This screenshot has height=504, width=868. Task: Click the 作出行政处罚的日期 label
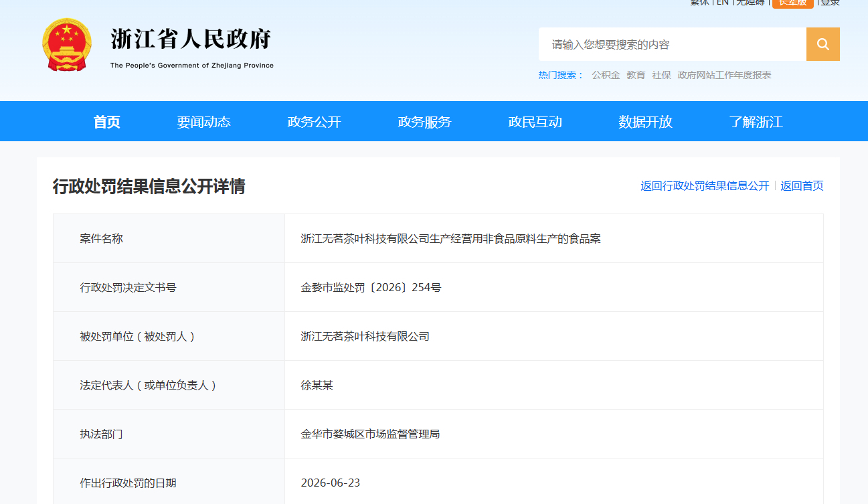[x=128, y=483]
